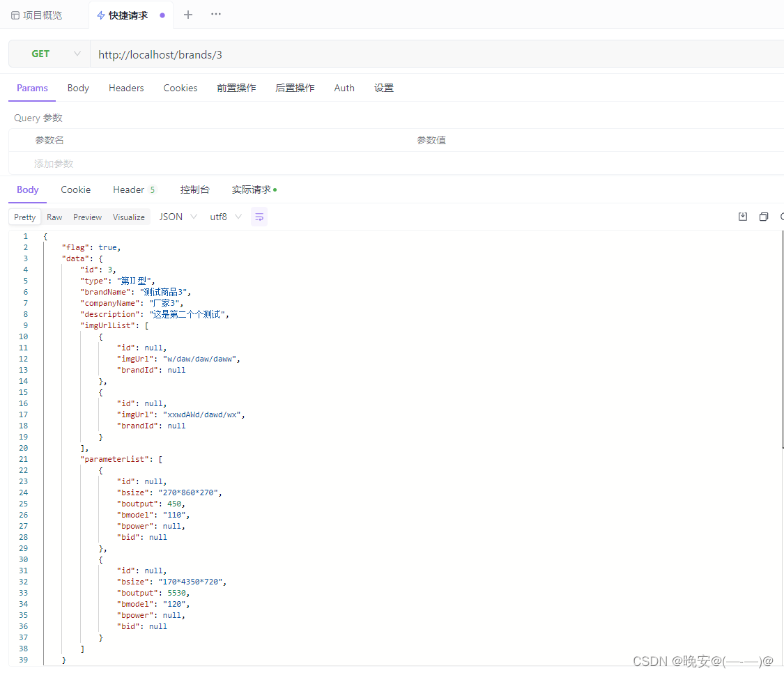Switch response view to Preview
784x675 pixels.
(88, 217)
